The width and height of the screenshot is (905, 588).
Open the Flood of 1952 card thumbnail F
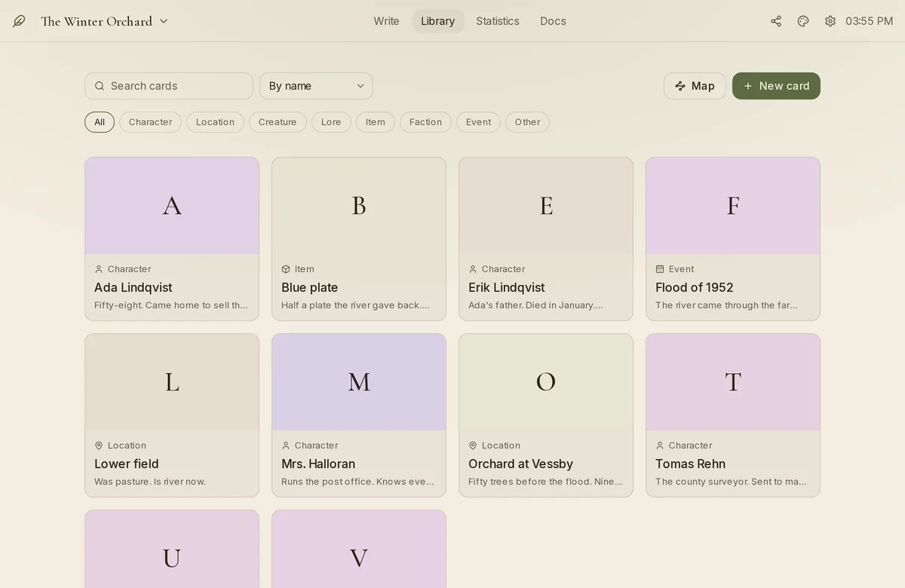tap(733, 206)
